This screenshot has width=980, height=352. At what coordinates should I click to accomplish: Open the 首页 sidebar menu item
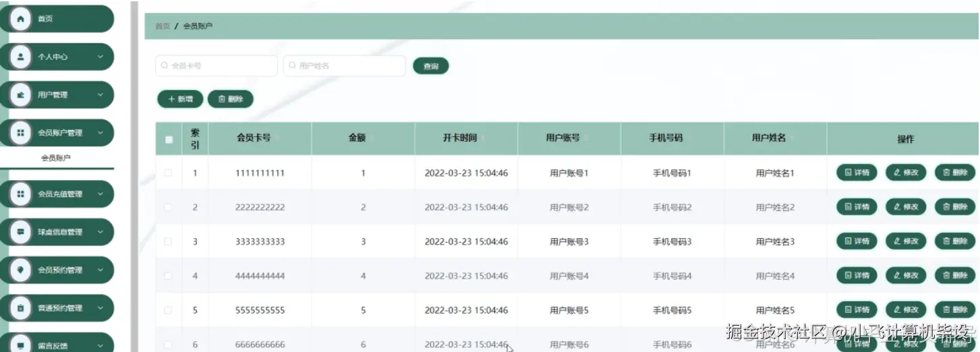[57, 19]
